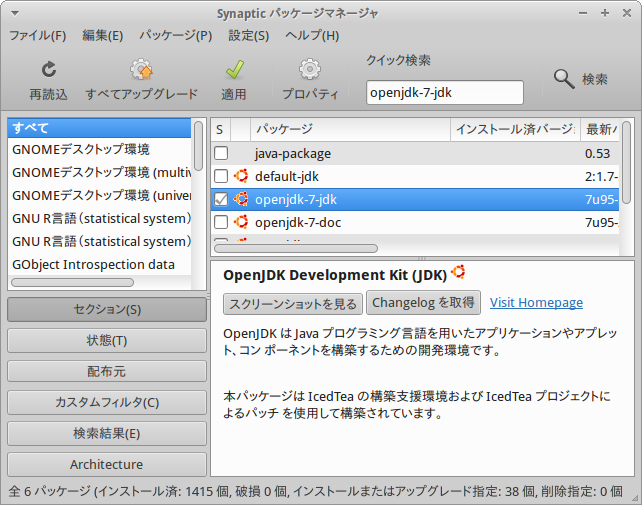Select the すべて section entry
Viewport: 642px width, 505px height.
pyautogui.click(x=99, y=128)
